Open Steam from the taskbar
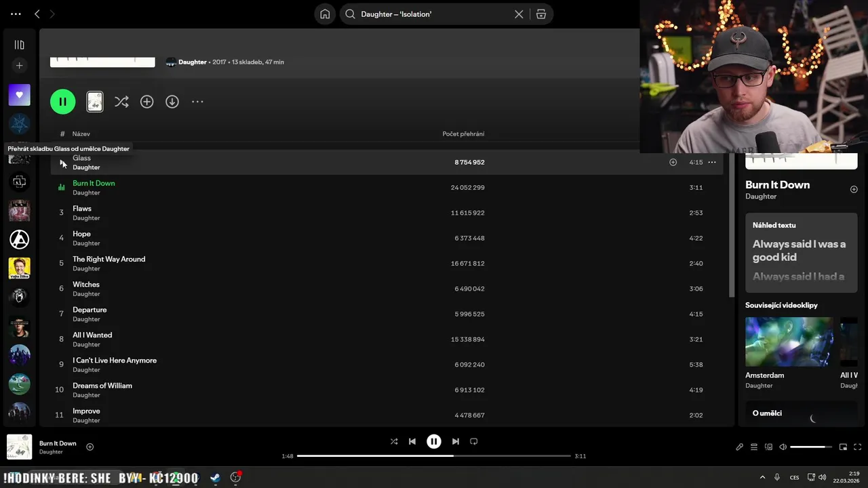The width and height of the screenshot is (868, 488). pyautogui.click(x=215, y=478)
